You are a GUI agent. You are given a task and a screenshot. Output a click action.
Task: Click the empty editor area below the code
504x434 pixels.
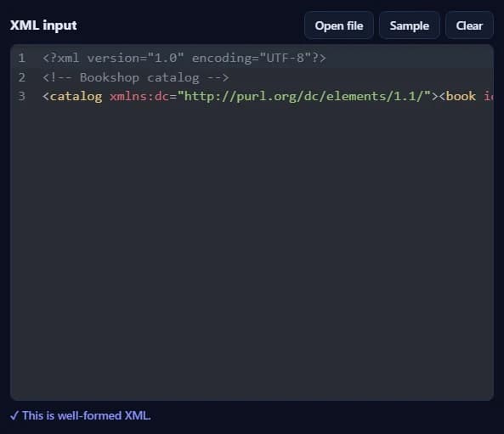[252, 251]
